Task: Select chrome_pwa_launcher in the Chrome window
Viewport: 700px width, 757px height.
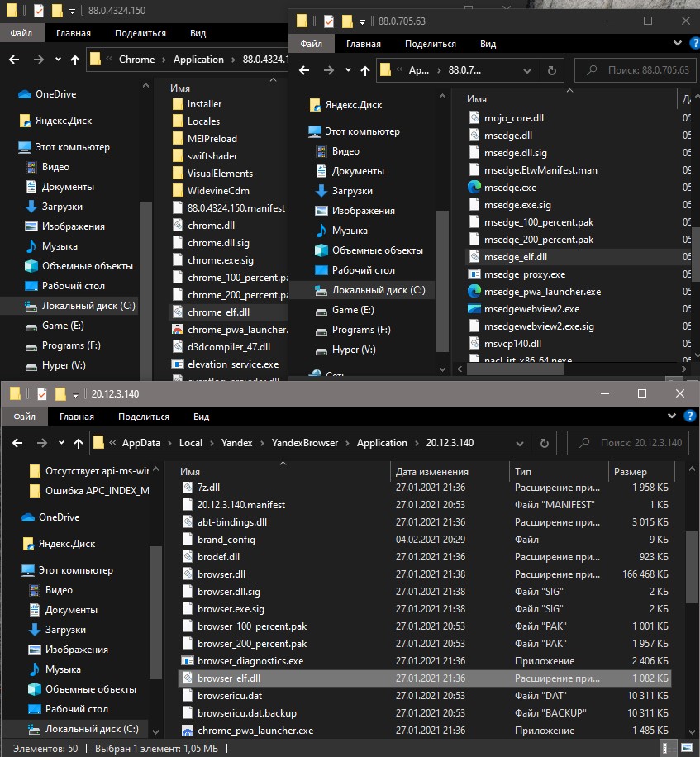Action: click(230, 329)
